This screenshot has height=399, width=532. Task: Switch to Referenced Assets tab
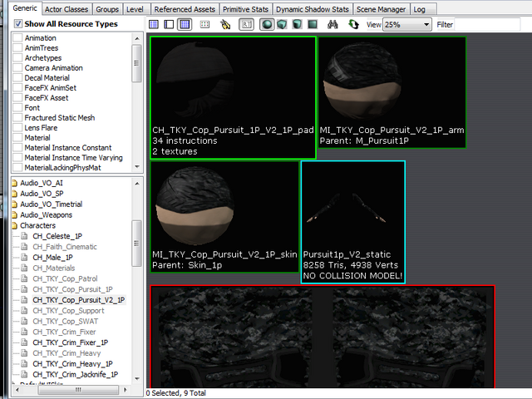pos(185,9)
